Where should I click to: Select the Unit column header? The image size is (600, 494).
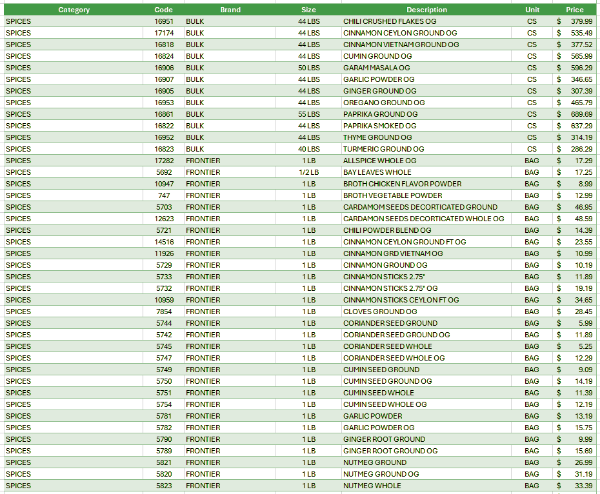click(x=531, y=9)
